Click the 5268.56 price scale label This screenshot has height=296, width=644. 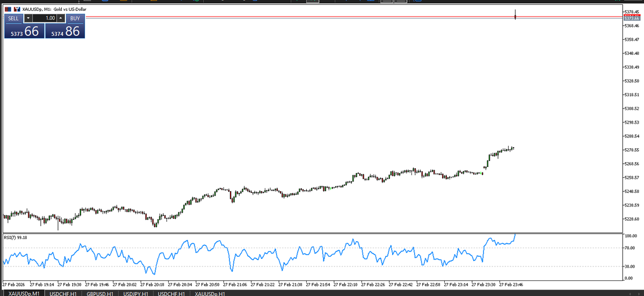[632, 164]
